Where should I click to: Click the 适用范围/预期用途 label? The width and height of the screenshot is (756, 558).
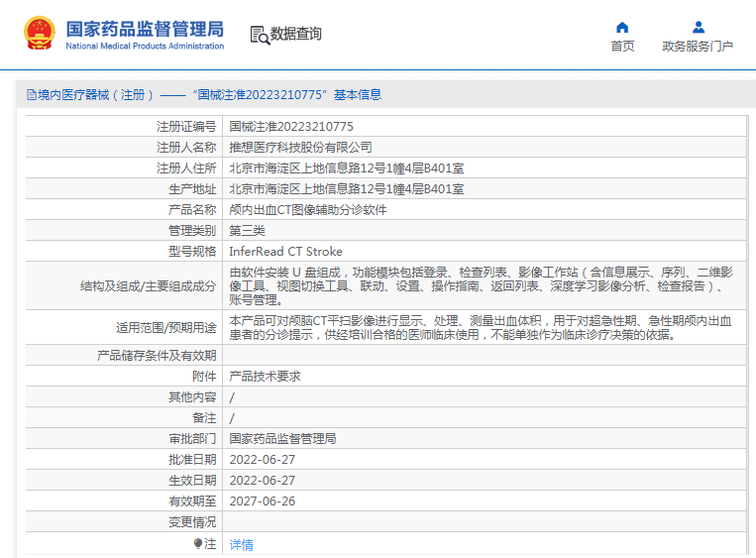[x=165, y=327]
